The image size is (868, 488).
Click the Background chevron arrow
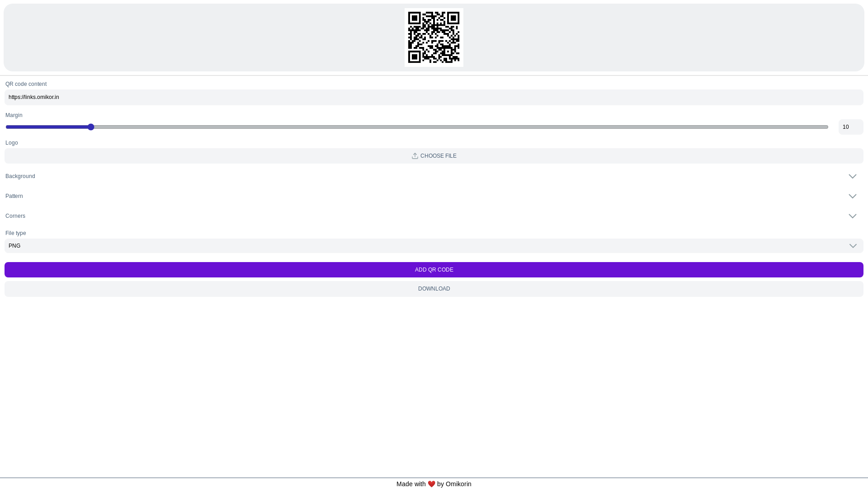[x=853, y=176]
